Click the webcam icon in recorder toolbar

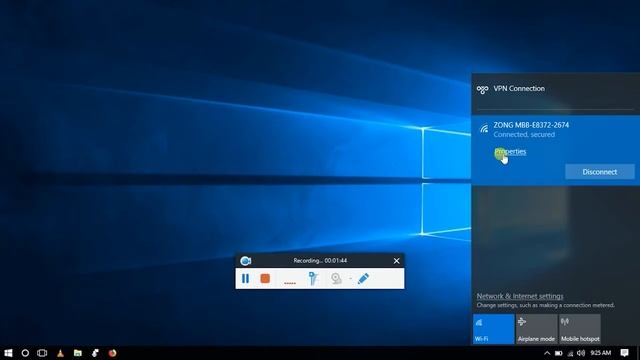[x=336, y=278]
